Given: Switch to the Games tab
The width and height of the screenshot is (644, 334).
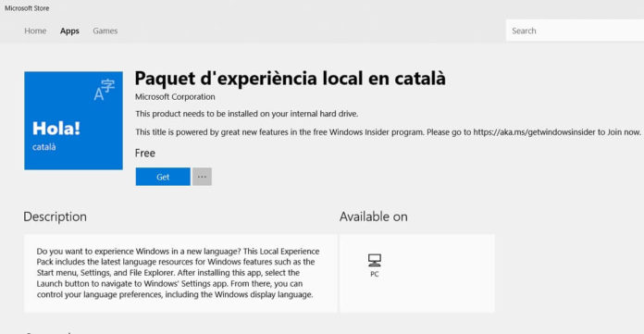Looking at the screenshot, I should coord(105,31).
